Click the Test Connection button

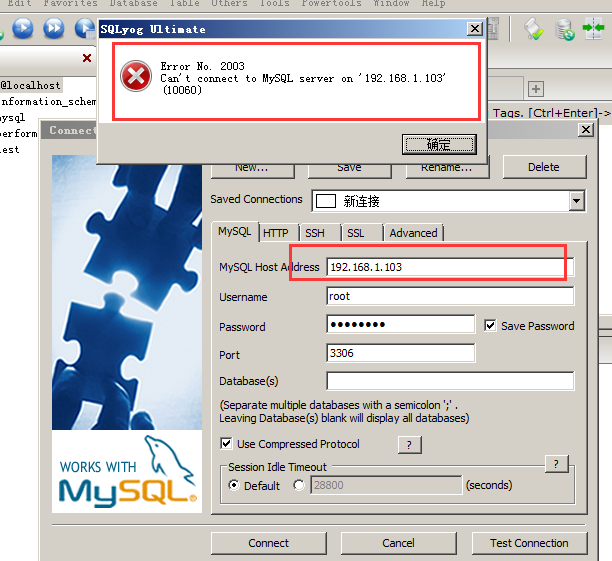click(529, 543)
